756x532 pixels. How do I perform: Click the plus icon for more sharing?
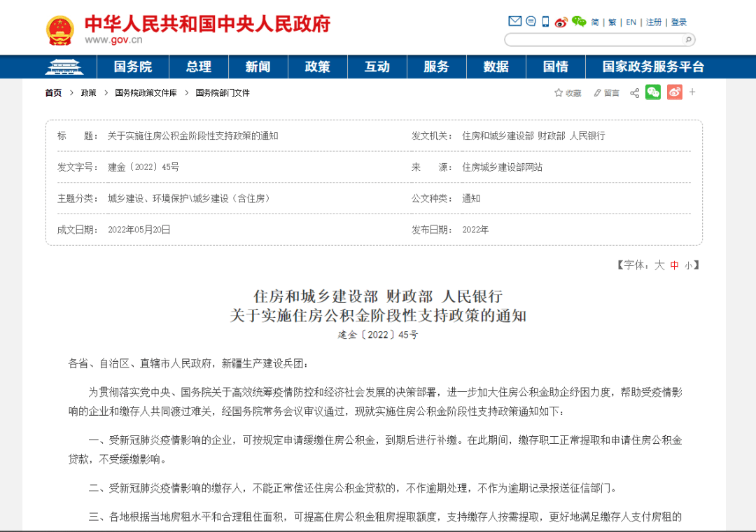click(692, 92)
